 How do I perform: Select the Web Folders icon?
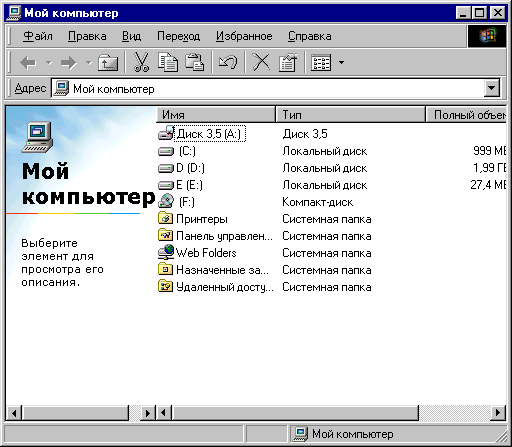pyautogui.click(x=166, y=252)
